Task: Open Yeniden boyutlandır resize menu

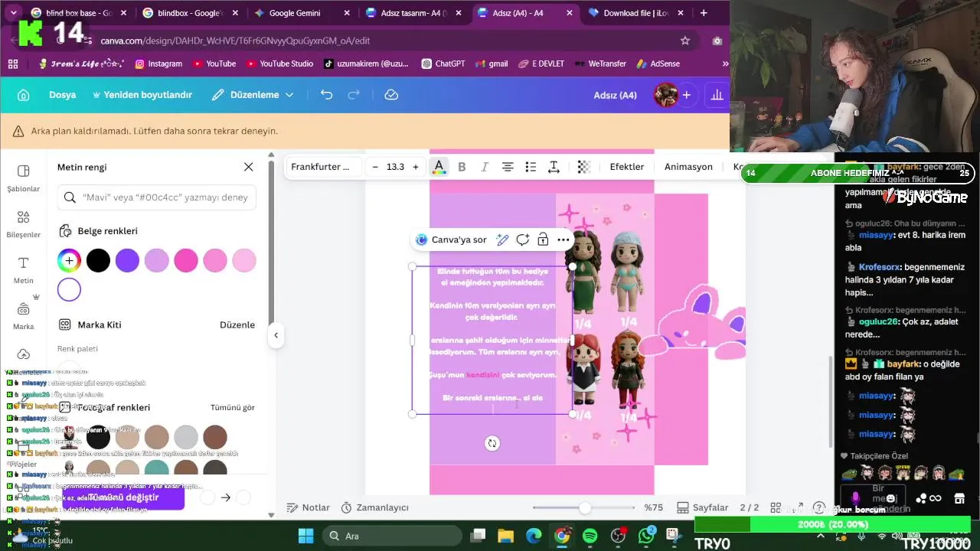Action: (142, 95)
